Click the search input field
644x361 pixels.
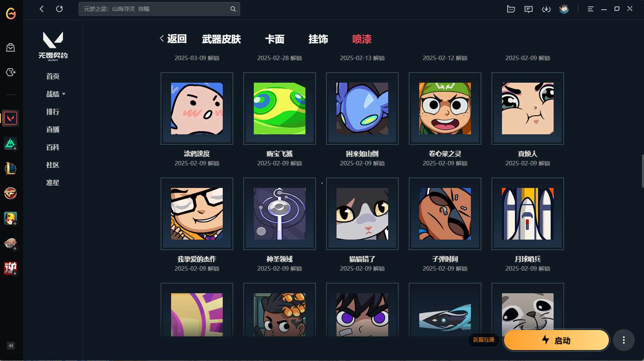pos(155,9)
